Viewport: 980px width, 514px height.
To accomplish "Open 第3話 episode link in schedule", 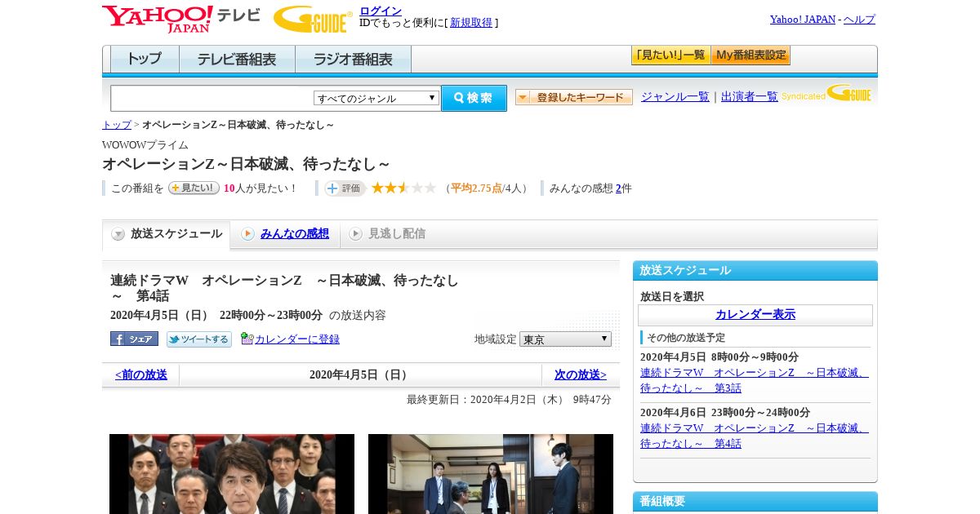I will (755, 380).
